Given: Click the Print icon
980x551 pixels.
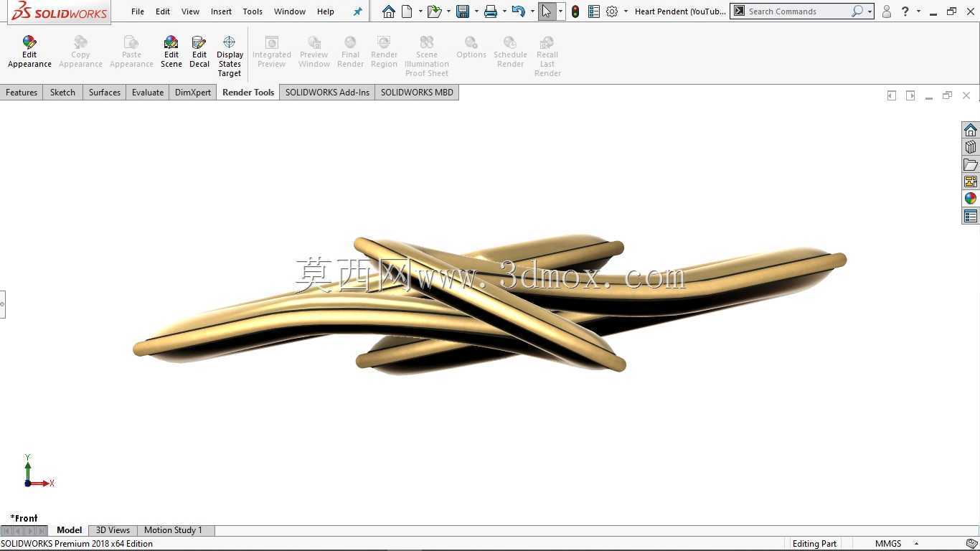Looking at the screenshot, I should pyautogui.click(x=491, y=11).
